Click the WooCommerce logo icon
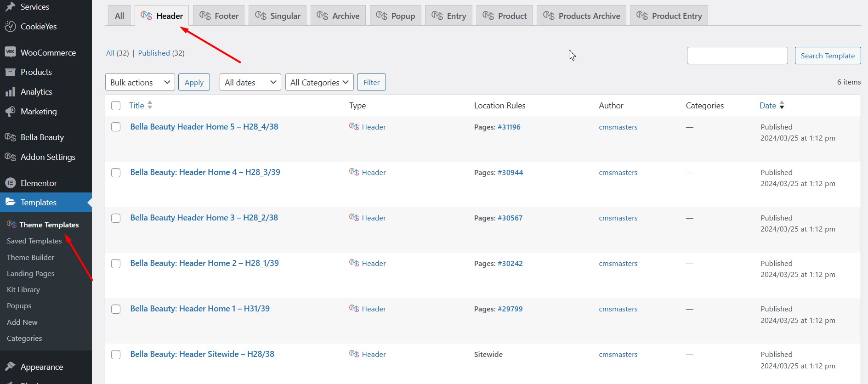 coord(10,52)
